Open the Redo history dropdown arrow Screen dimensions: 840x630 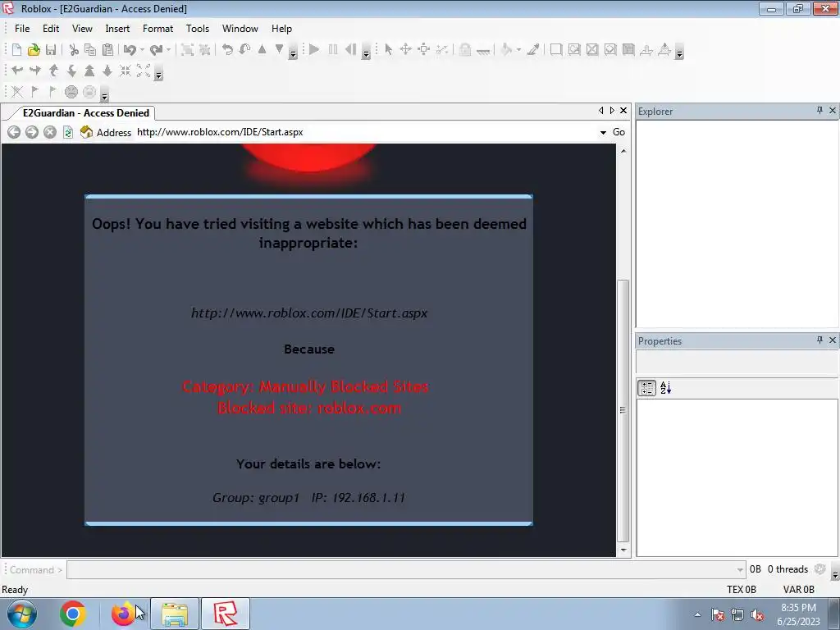pyautogui.click(x=169, y=50)
